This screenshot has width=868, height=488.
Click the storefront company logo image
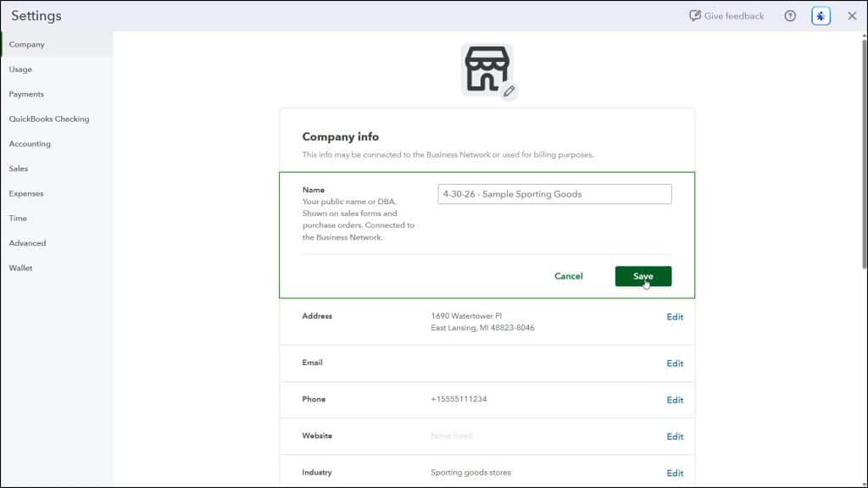coord(487,69)
